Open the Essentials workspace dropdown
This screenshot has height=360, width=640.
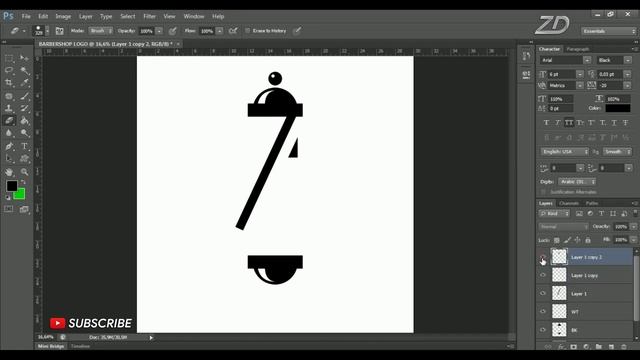click(x=609, y=31)
